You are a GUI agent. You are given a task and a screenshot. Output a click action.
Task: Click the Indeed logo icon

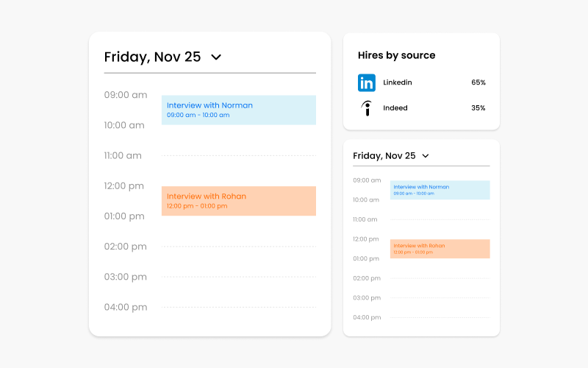(x=367, y=108)
